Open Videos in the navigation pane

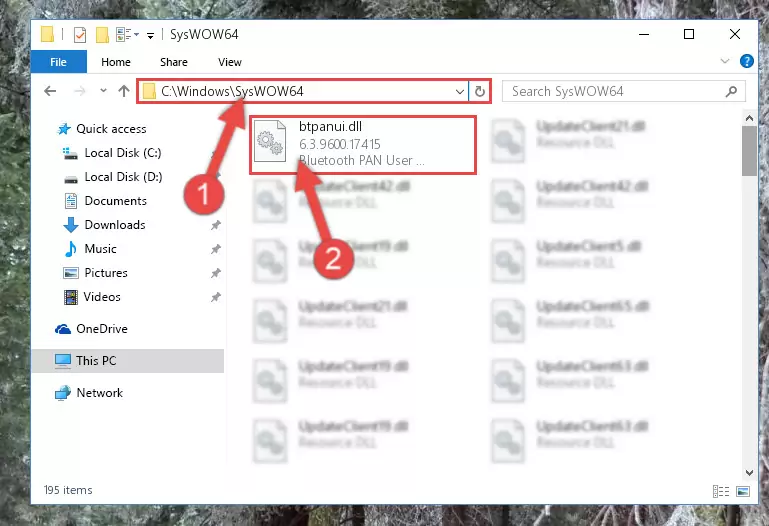[102, 297]
